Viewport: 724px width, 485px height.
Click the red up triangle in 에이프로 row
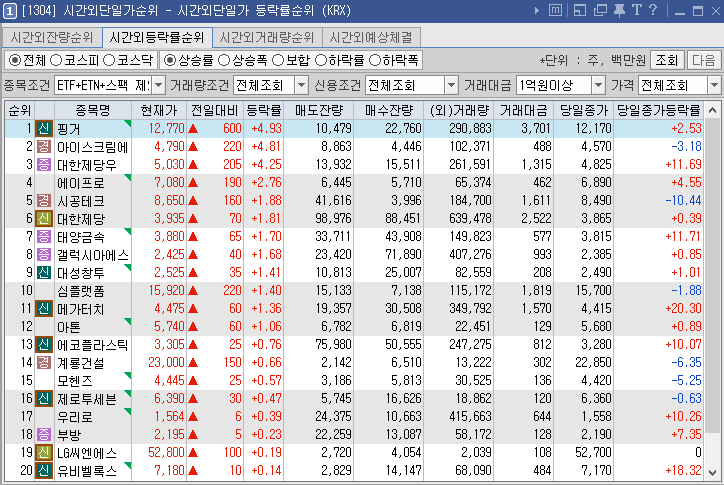pos(193,183)
